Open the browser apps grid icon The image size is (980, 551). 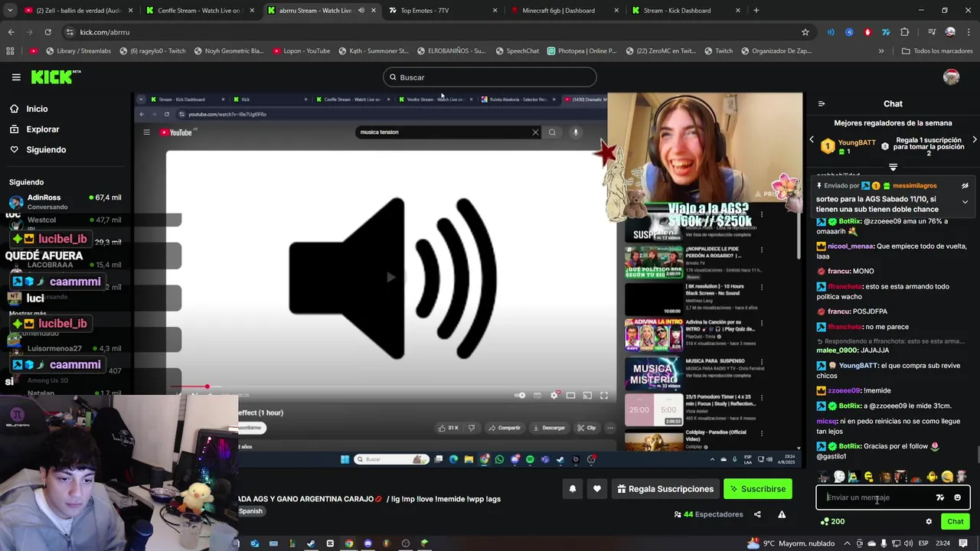pyautogui.click(x=10, y=51)
